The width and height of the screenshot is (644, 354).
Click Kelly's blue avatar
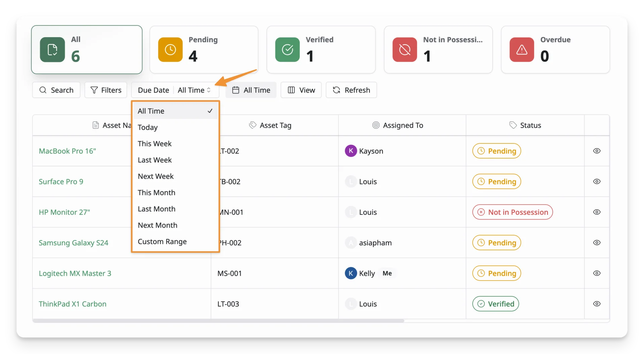[351, 273]
